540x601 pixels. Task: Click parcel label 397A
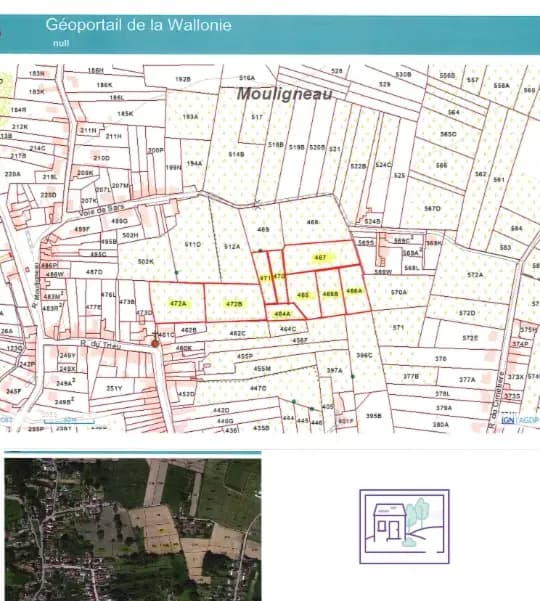(335, 370)
